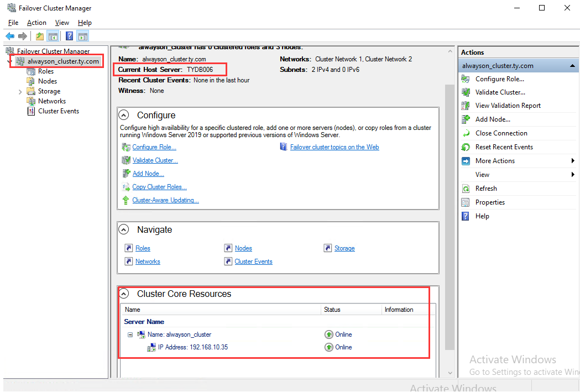Viewport: 580px width, 392px height.
Task: Click the center pane scrollbar up arrow
Action: 450,51
